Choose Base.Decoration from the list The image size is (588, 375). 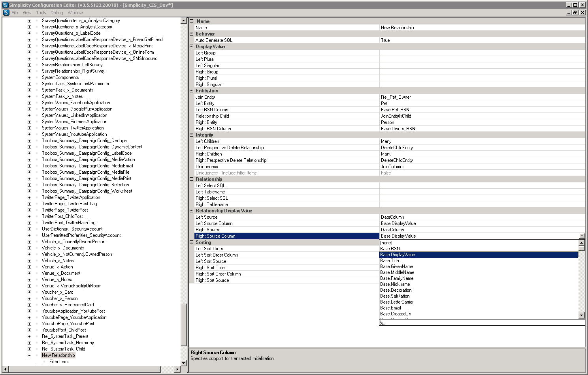coord(479,290)
